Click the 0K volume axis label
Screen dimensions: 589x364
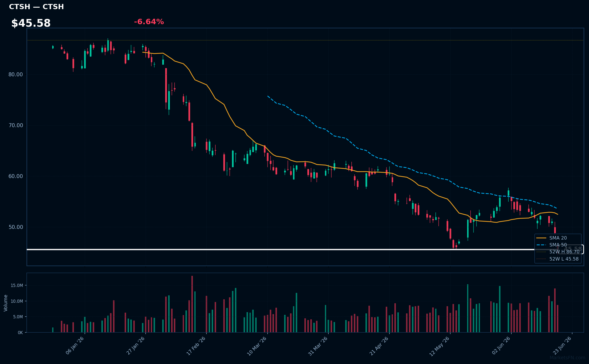point(20,332)
